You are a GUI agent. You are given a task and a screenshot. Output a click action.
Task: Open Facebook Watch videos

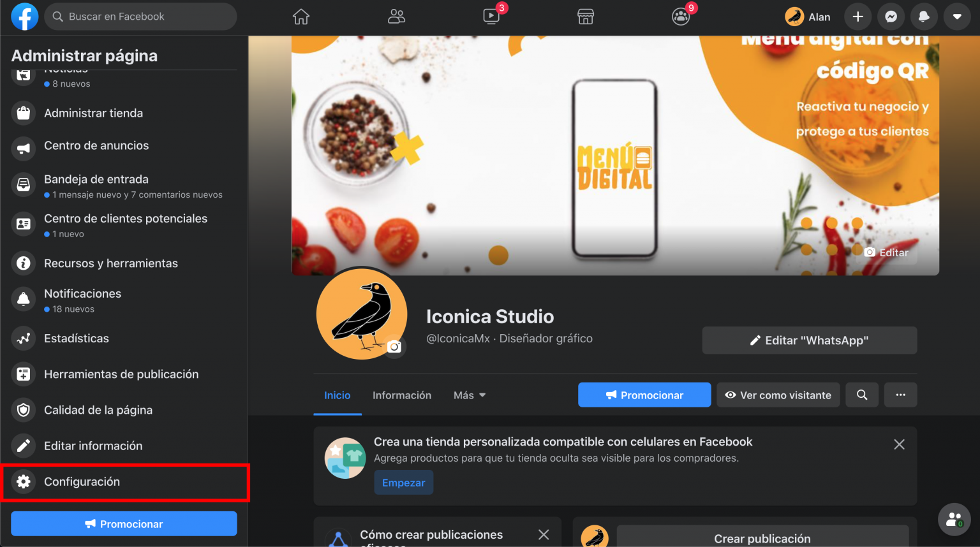pyautogui.click(x=491, y=17)
